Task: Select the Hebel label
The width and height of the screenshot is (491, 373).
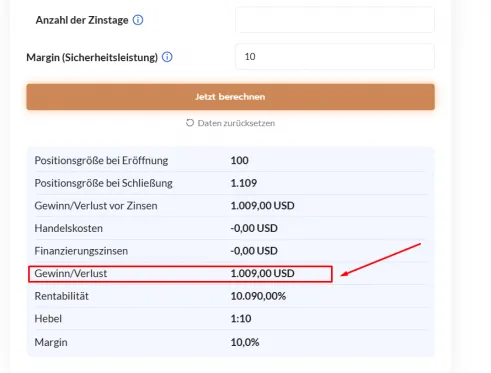Action: 48,319
